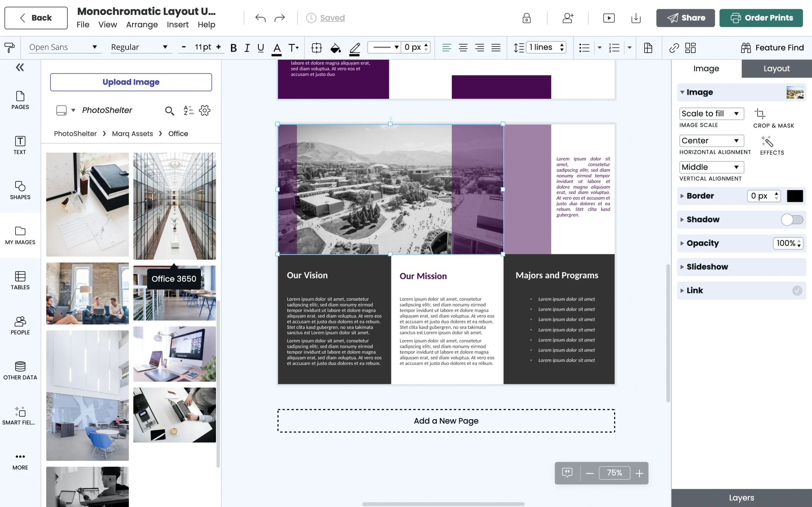This screenshot has height=507, width=812.
Task: Click the Upload Image button
Action: (x=131, y=82)
